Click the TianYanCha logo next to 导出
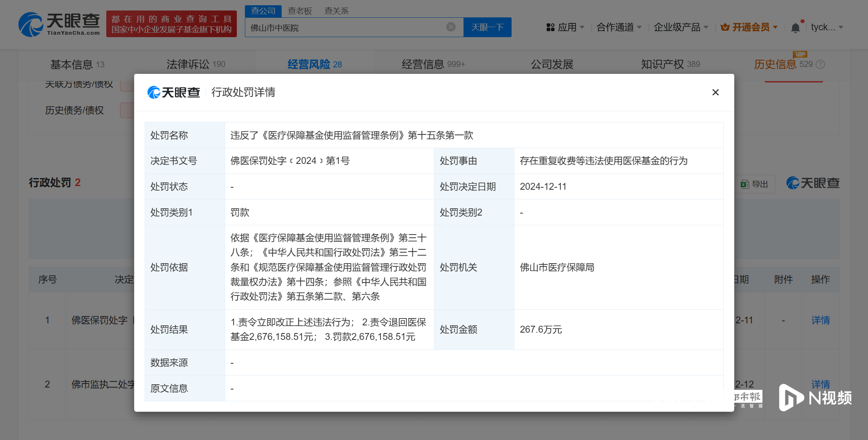The height and width of the screenshot is (440, 868). pos(813,183)
